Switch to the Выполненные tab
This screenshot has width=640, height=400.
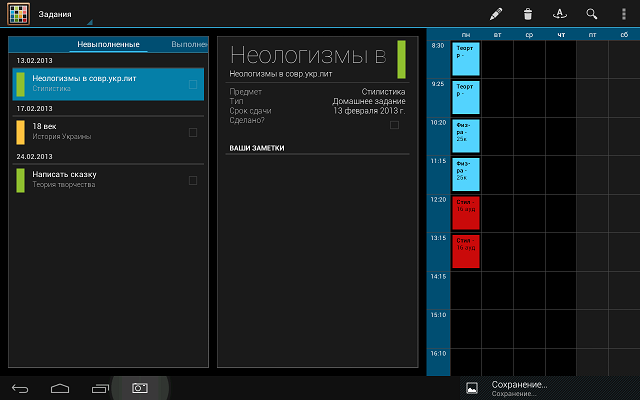click(x=189, y=44)
